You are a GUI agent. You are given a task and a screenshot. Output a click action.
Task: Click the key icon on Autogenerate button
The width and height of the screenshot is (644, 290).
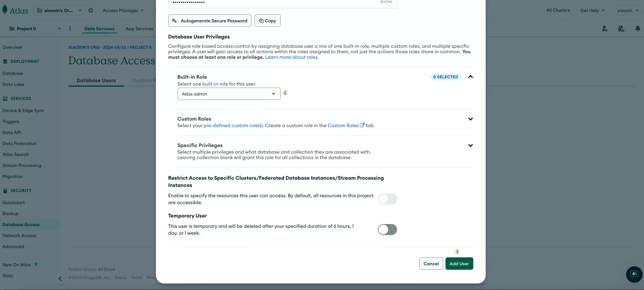174,21
